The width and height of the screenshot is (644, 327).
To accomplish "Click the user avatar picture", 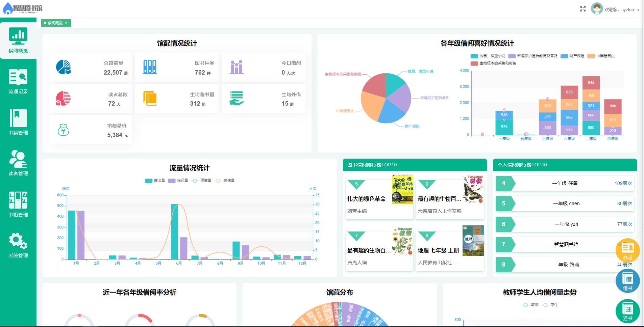I will (x=597, y=9).
